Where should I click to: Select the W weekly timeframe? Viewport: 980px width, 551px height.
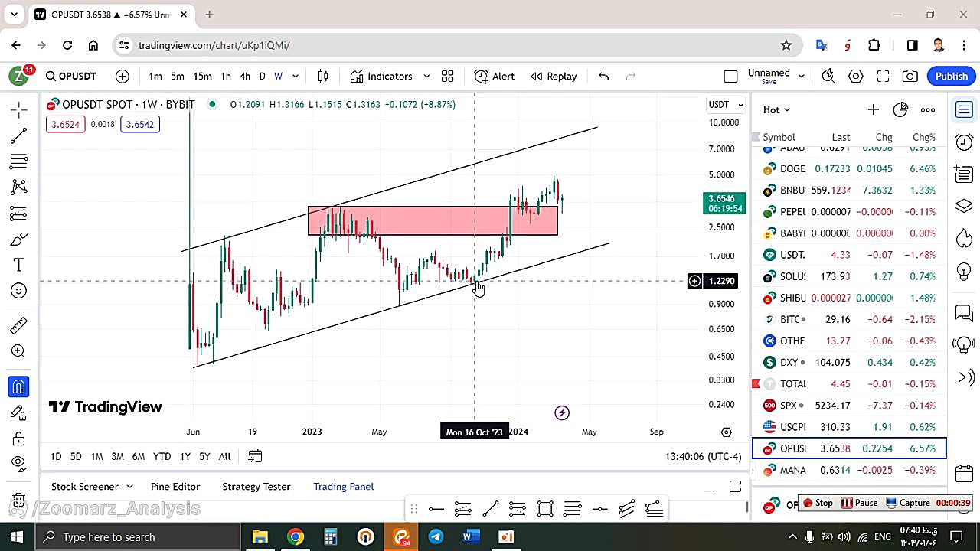coord(278,76)
